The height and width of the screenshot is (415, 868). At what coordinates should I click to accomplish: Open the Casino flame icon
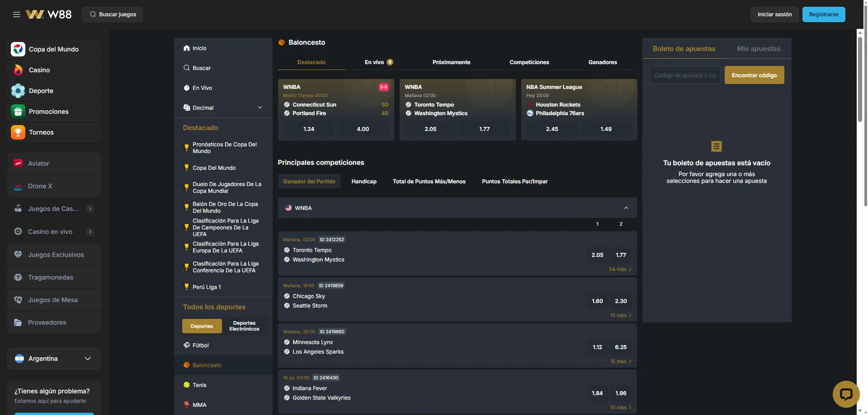point(18,70)
